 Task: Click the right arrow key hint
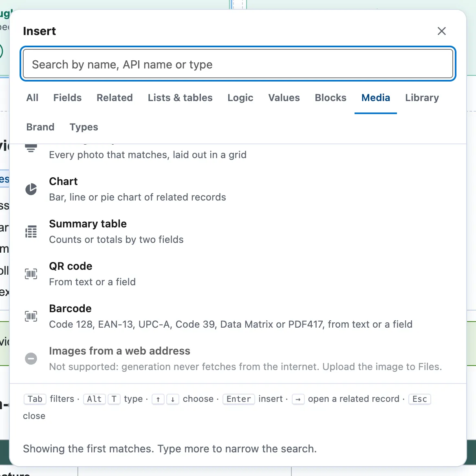298,399
